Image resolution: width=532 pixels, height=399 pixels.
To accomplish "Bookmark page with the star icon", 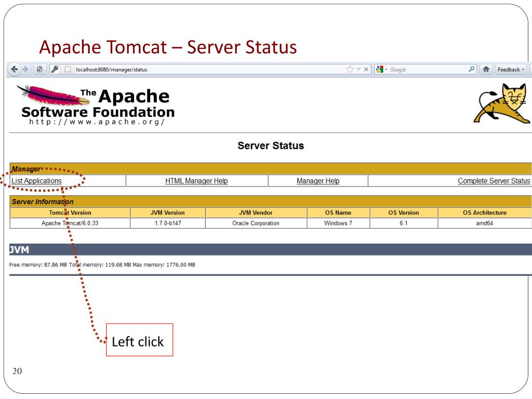I will 350,69.
